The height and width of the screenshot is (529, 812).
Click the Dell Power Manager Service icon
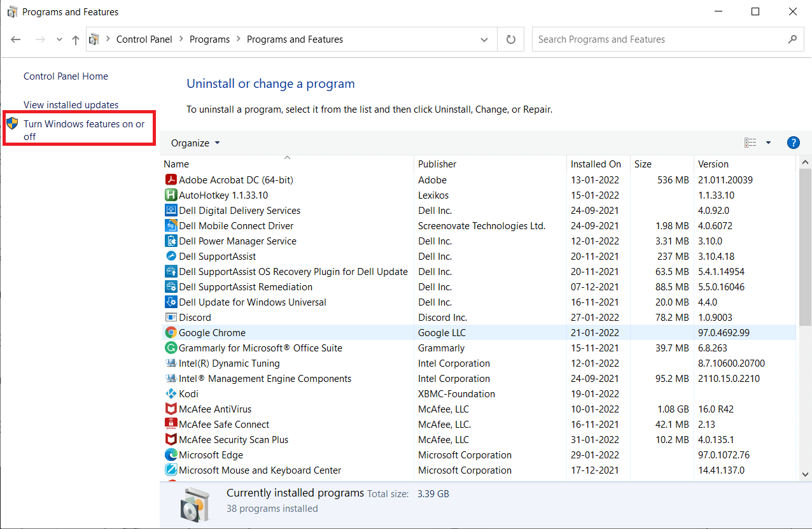click(171, 241)
